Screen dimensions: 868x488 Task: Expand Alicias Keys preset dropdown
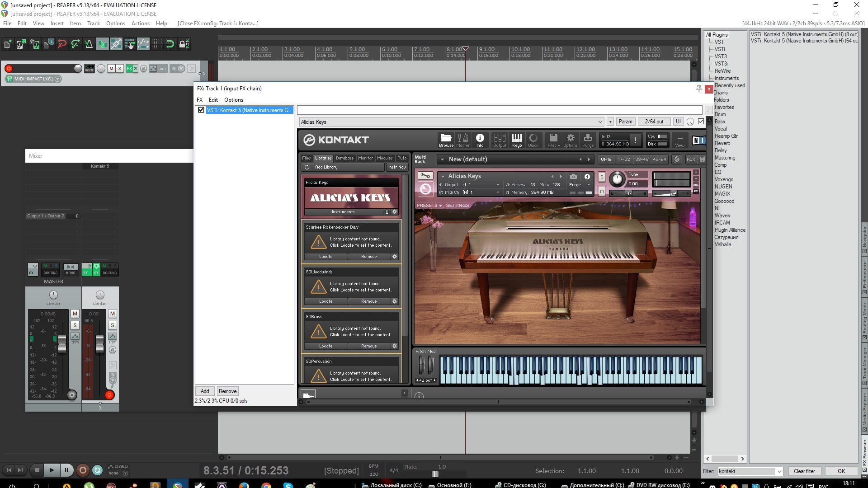(x=600, y=122)
